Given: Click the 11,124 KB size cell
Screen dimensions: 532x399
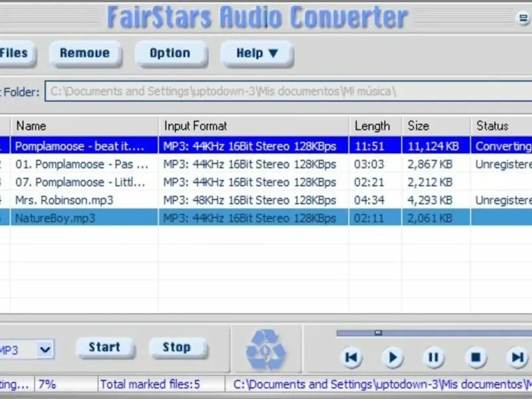Looking at the screenshot, I should click(x=436, y=146).
